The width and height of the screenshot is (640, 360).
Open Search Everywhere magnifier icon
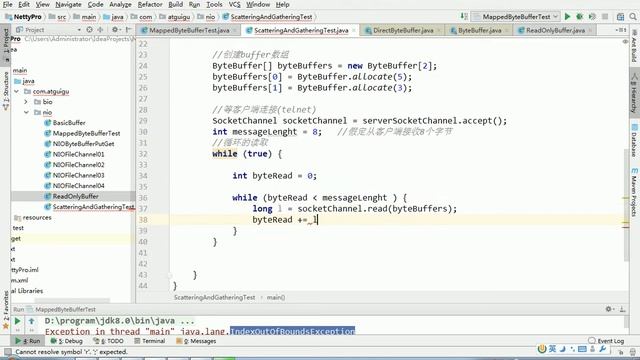coord(633,17)
